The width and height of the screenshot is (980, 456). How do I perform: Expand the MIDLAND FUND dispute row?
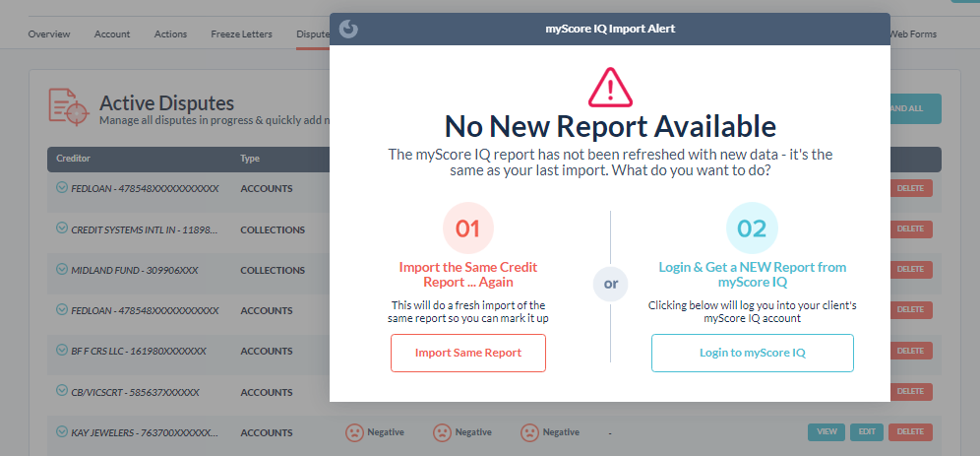coord(62,270)
